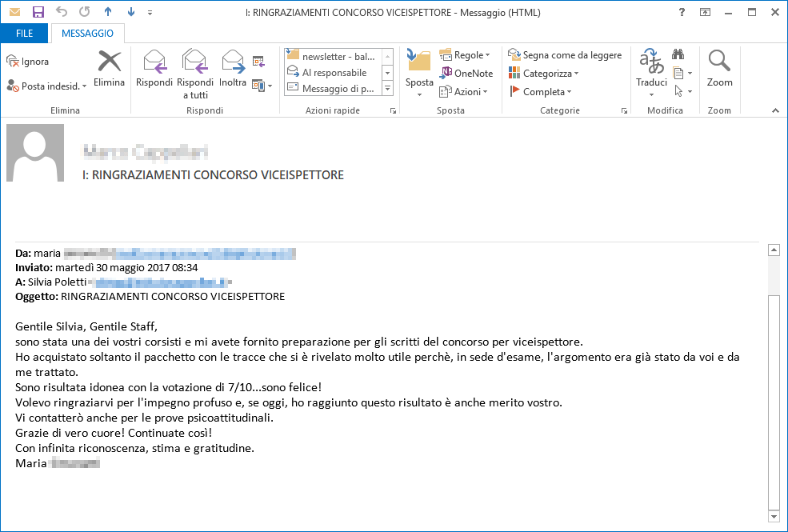788x532 pixels.
Task: Click the sender's contact photo placeholder
Action: point(35,153)
